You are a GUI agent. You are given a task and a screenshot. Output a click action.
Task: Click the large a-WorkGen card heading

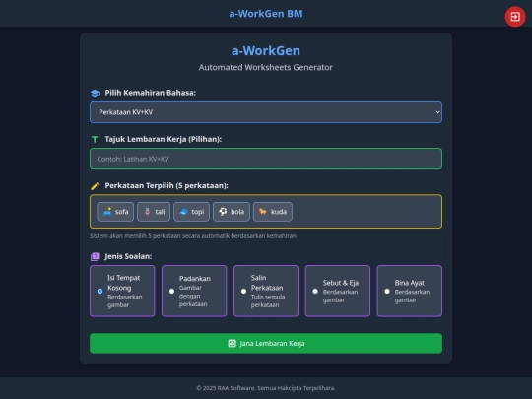click(266, 51)
